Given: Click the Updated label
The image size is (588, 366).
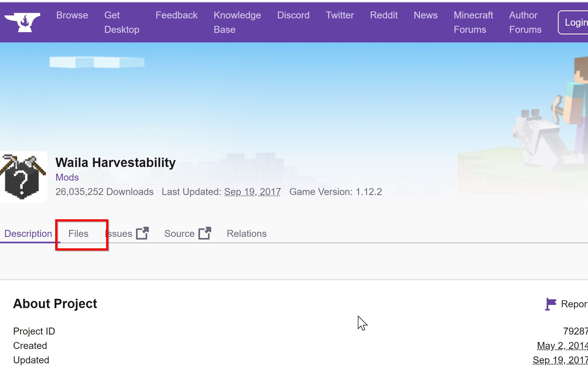Looking at the screenshot, I should tap(31, 360).
